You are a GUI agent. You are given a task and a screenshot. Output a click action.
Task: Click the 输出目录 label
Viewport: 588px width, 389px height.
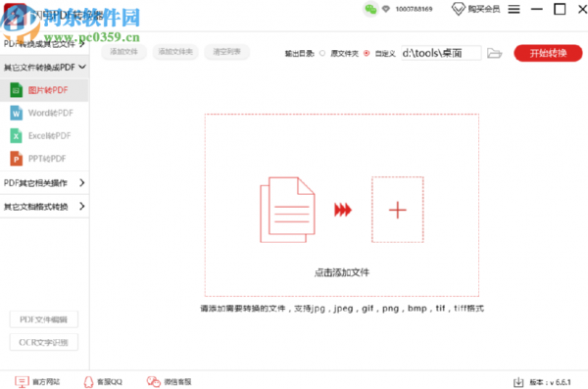(x=299, y=53)
